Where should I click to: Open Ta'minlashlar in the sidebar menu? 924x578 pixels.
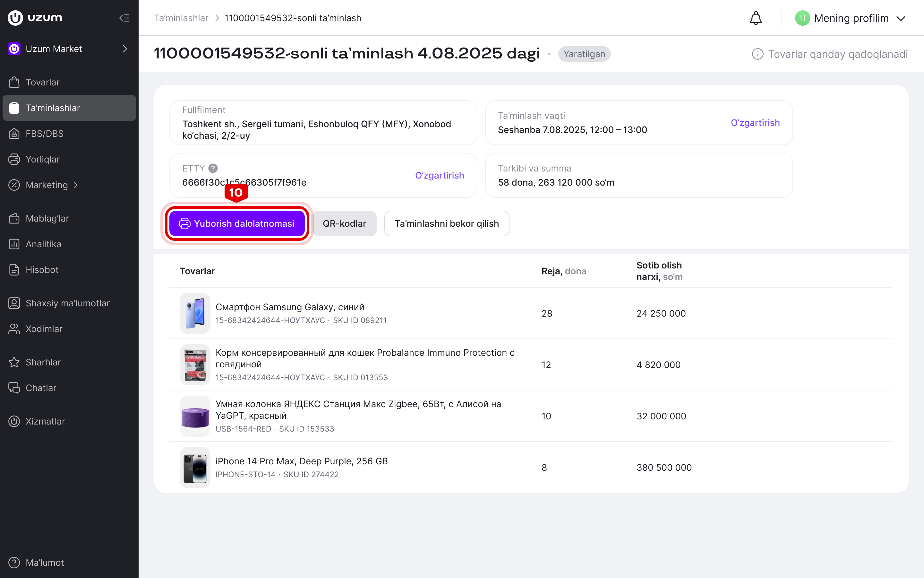point(69,108)
